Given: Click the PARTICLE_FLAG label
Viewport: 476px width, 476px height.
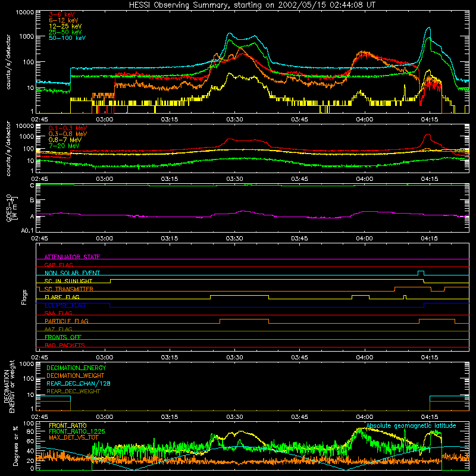Looking at the screenshot, I should tap(67, 321).
